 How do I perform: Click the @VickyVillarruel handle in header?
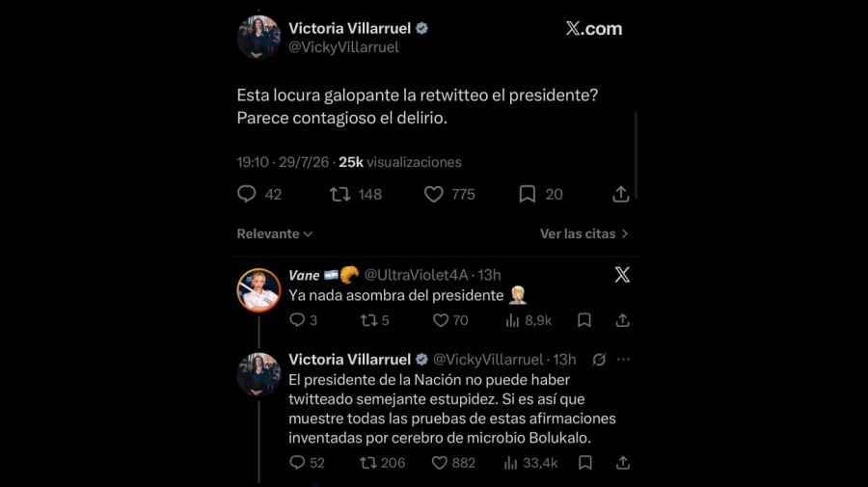click(343, 47)
